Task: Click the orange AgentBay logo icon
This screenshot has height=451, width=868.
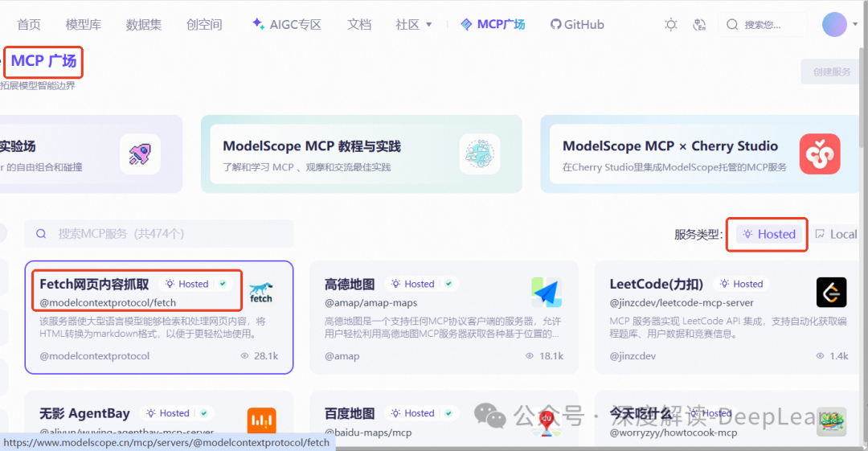Action: (262, 421)
